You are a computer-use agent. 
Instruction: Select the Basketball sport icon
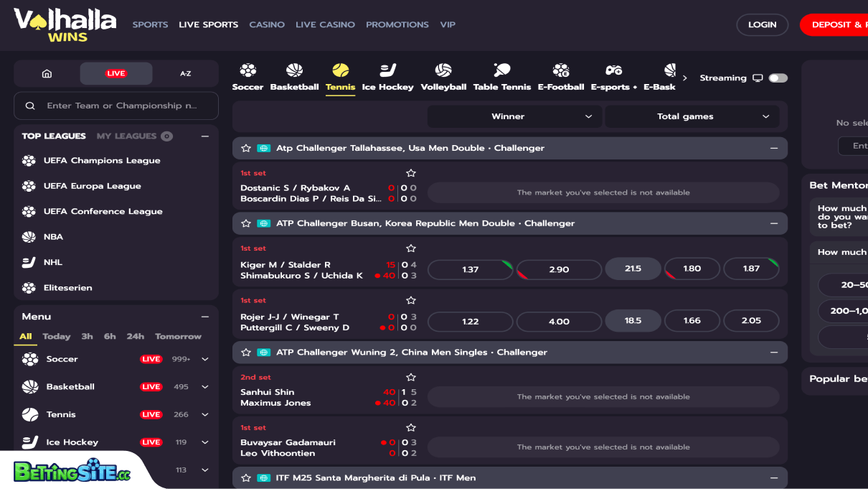[x=294, y=75]
